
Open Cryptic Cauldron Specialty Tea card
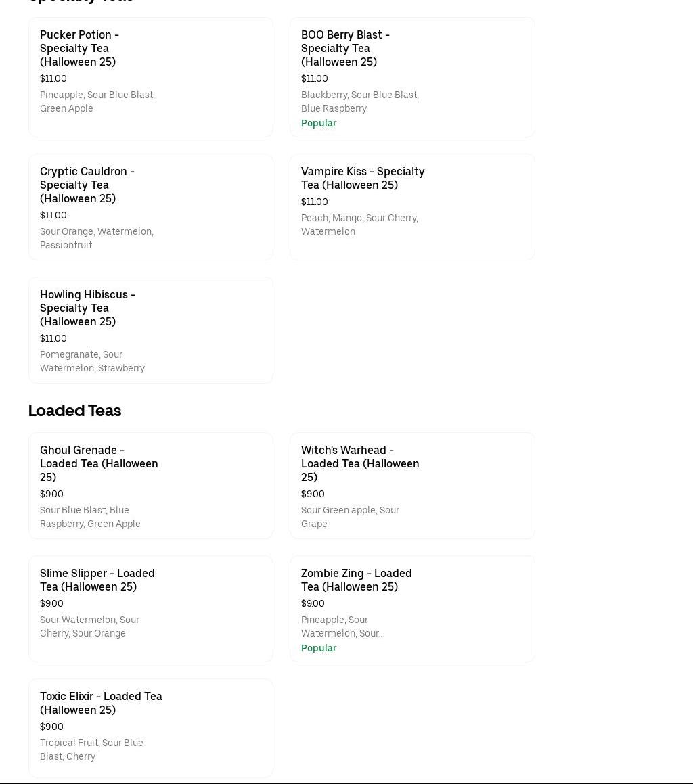click(151, 207)
